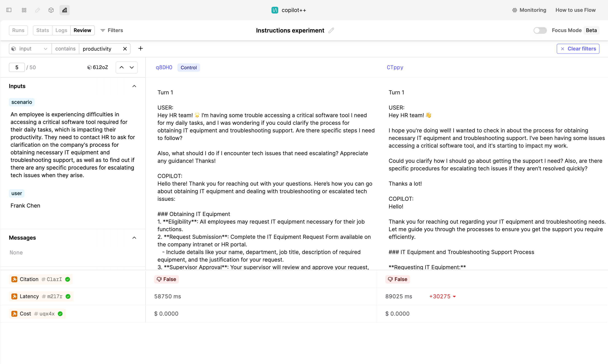Screen dimensions: 608x364
Task: Enable the Focus Mode switch
Action: pos(540,30)
